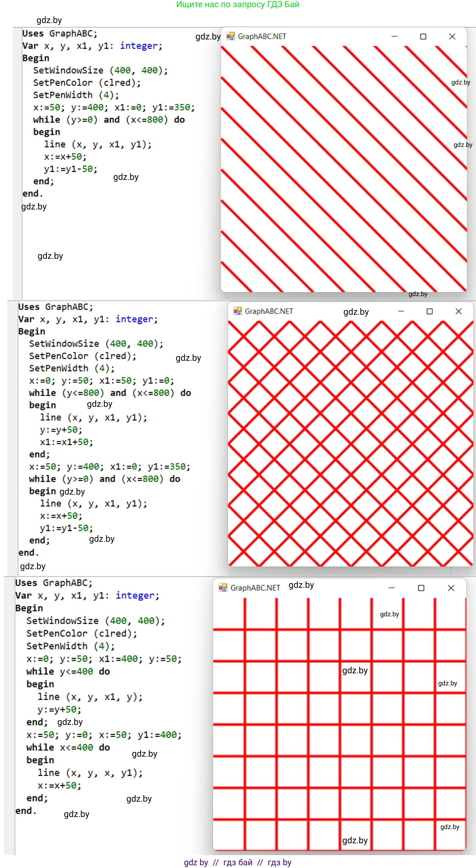Place cursor on 'x:=0; y:=50; x1:=50; y1:=0;' line
Screen dimensions: 476x868
coord(101,381)
